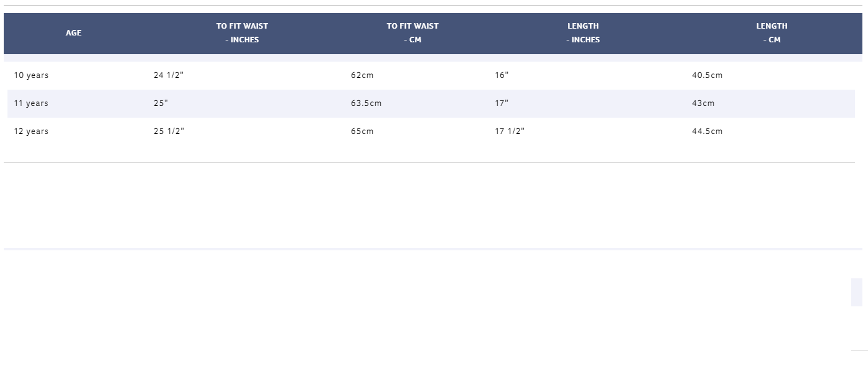This screenshot has height=368, width=868.
Task: Click the 63.5cm waist cell
Action: pos(366,103)
